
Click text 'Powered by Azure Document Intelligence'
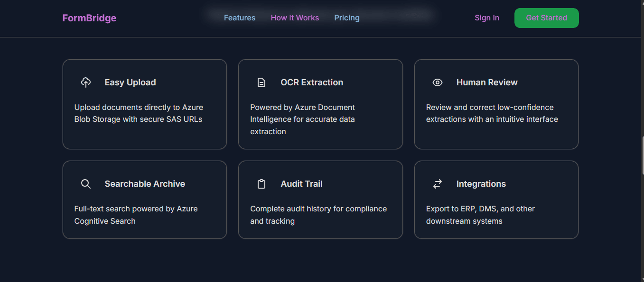302,113
